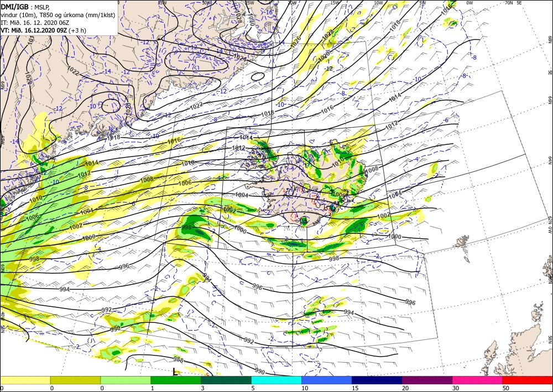Click the 'VT: Mið. 16.12.2020 09Z (+3 h)' line
The height and width of the screenshot is (392, 553).
click(43, 30)
